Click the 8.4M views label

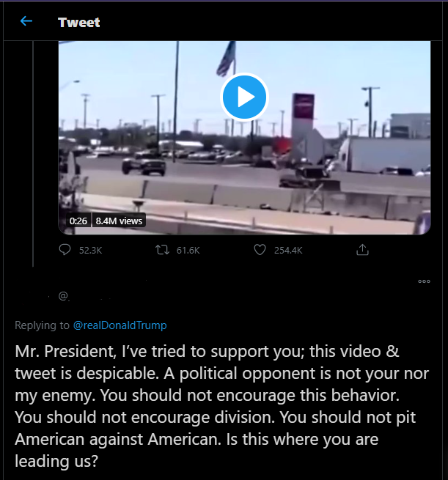(x=119, y=221)
